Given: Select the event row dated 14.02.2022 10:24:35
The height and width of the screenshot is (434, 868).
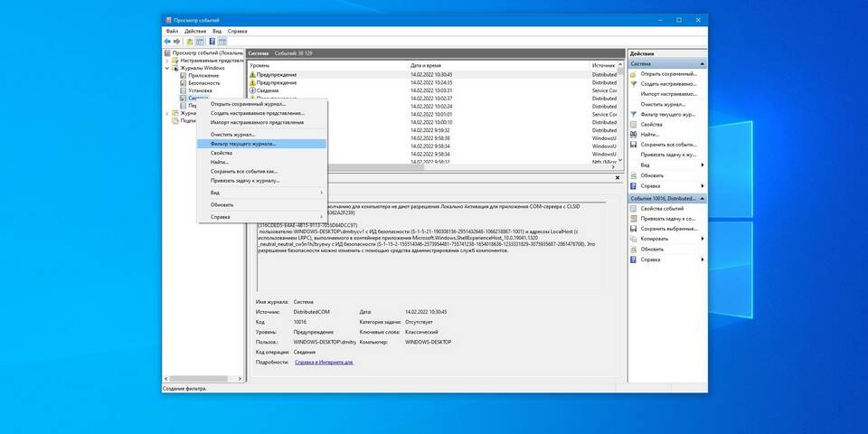Looking at the screenshot, I should pos(432,82).
